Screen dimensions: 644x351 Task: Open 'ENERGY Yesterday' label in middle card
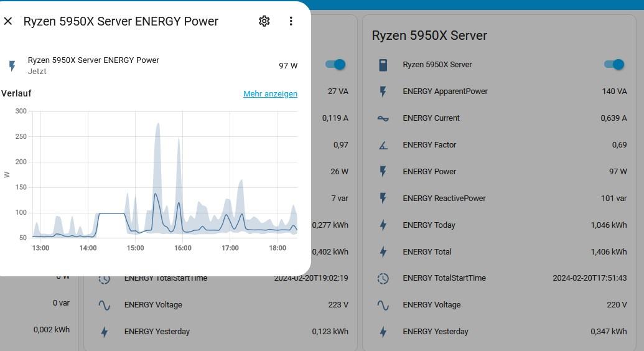pos(157,331)
